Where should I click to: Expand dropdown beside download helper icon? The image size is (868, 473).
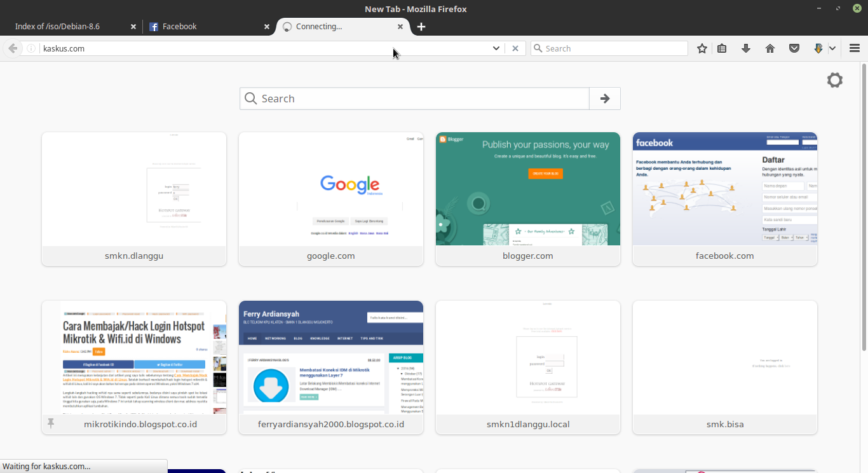coord(832,48)
